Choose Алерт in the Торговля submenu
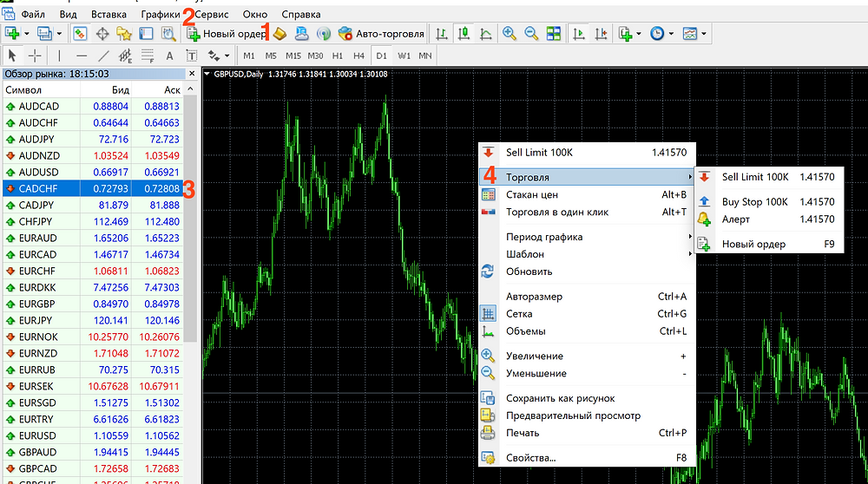 click(x=769, y=219)
